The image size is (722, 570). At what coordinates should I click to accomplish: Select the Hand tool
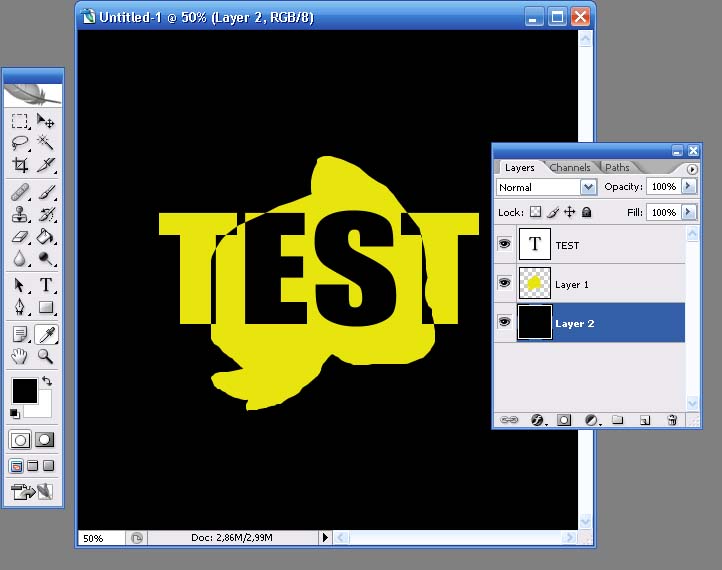coord(20,356)
